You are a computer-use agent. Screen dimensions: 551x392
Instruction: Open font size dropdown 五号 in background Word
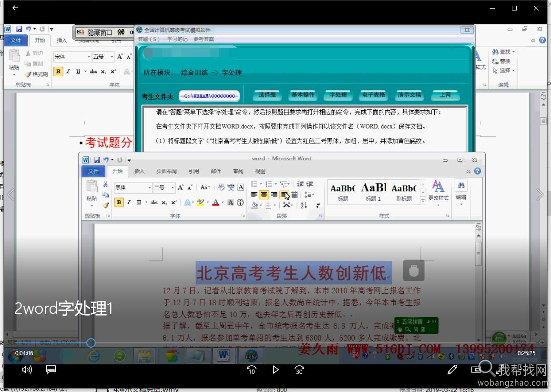(x=112, y=57)
